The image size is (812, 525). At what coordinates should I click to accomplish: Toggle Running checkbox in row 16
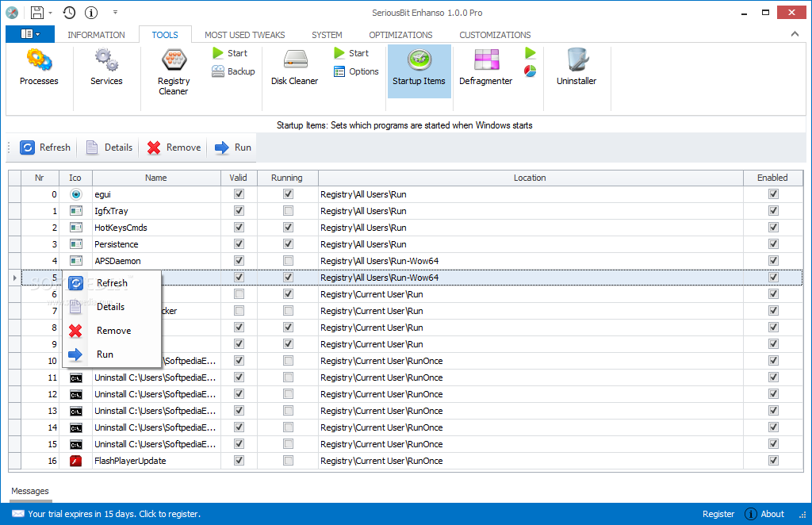(x=288, y=460)
